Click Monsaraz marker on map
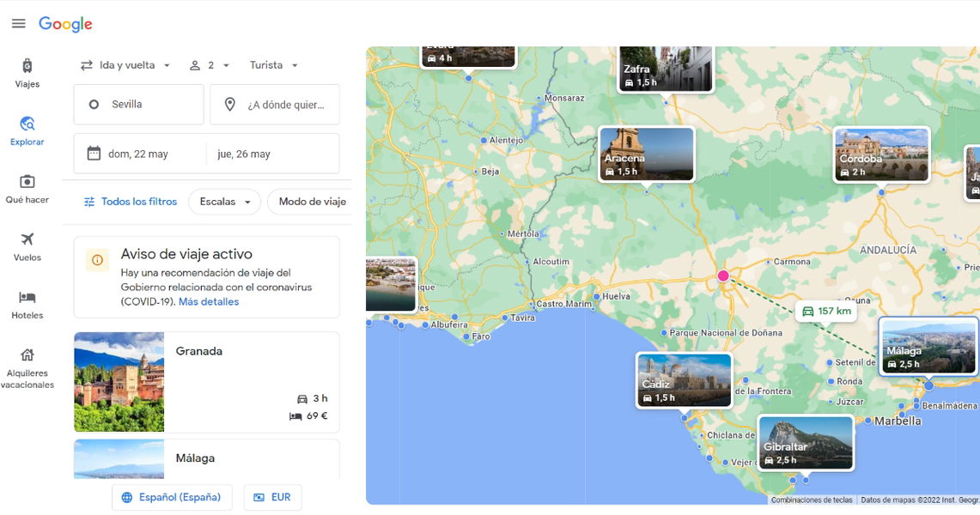Image resolution: width=980 pixels, height=515 pixels. click(539, 98)
